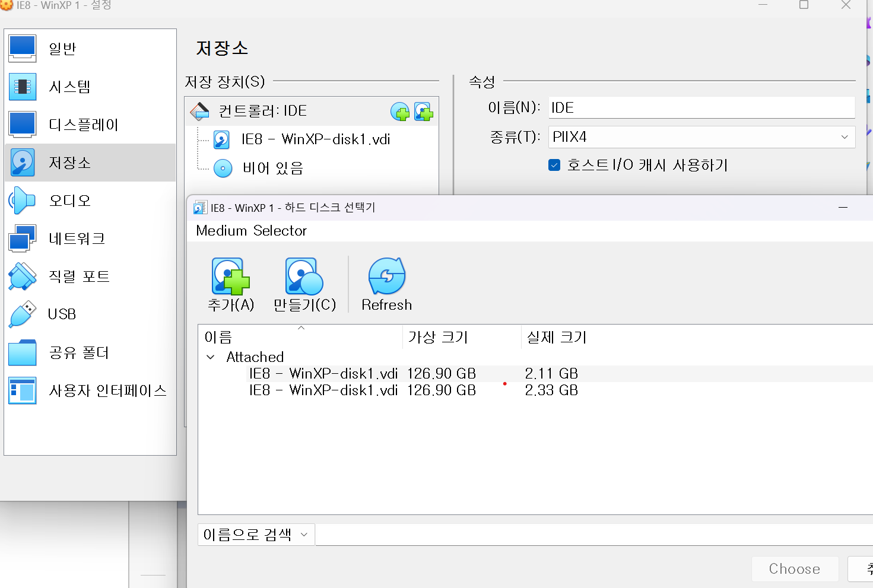Click the 이름(N) field containing IDE
Screen dimensions: 873x588
coord(701,107)
